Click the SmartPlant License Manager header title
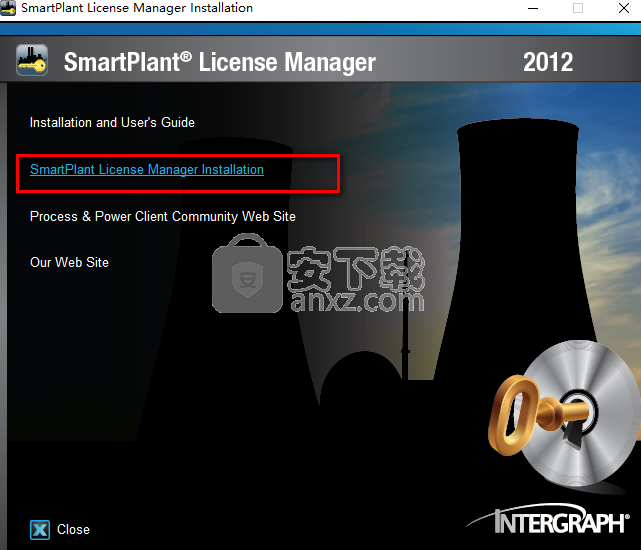This screenshot has width=641, height=550. pyautogui.click(x=220, y=62)
